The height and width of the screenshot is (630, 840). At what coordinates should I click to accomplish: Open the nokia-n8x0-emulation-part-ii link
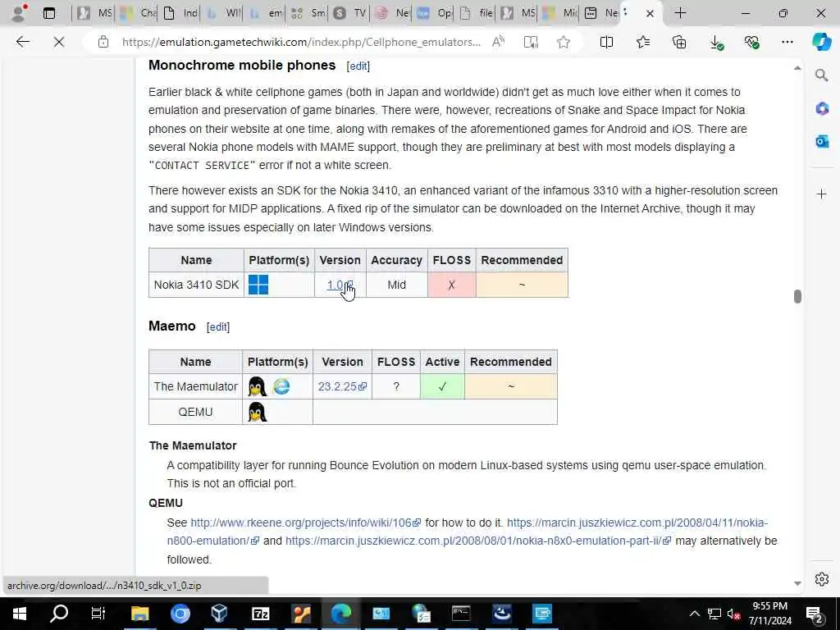coord(478,541)
